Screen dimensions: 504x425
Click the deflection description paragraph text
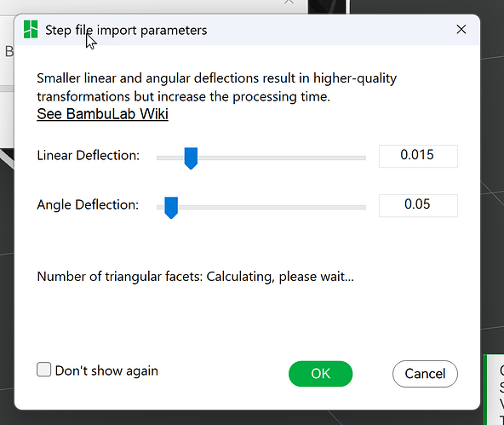pos(216,88)
